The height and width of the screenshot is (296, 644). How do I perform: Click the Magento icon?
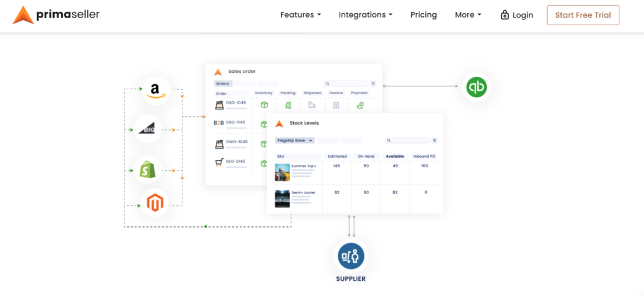pos(155,203)
